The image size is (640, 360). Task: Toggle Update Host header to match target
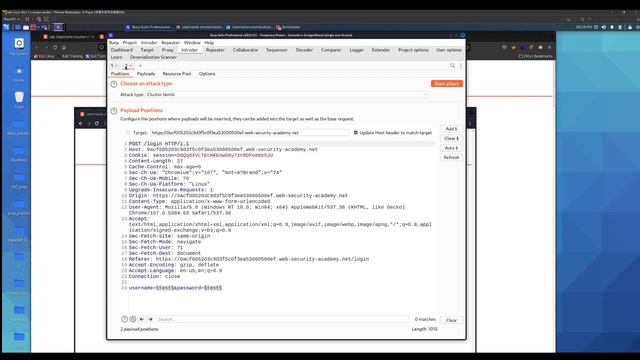click(356, 133)
